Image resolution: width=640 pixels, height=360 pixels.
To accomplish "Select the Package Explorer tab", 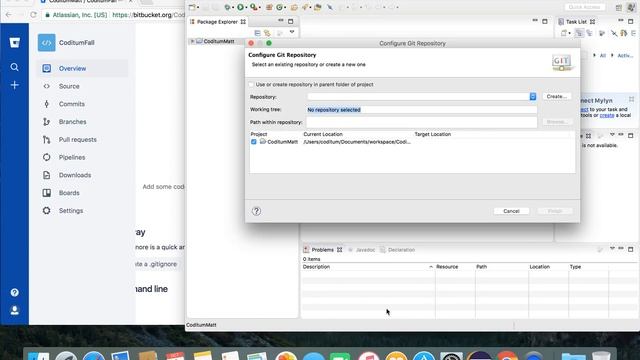I will tap(217, 22).
